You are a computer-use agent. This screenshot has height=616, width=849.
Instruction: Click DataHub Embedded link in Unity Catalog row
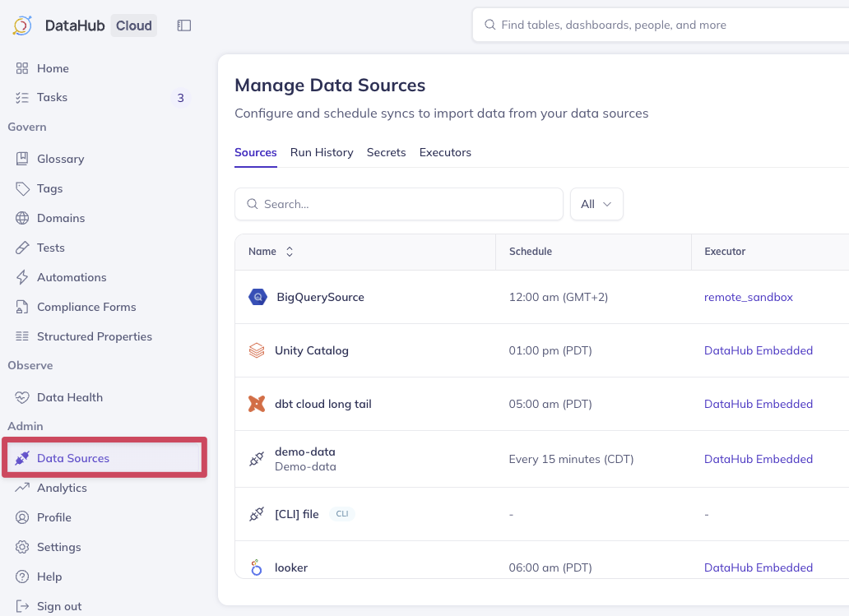[758, 350]
